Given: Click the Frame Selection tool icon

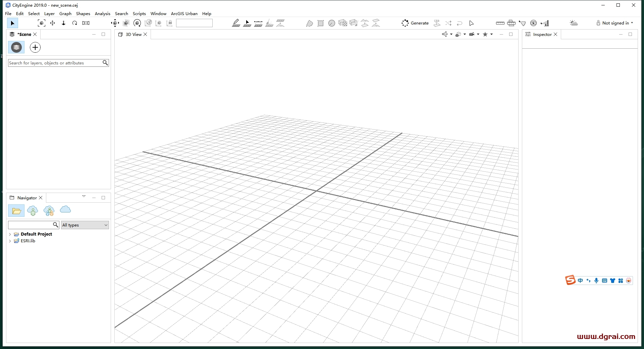Looking at the screenshot, I should (42, 23).
